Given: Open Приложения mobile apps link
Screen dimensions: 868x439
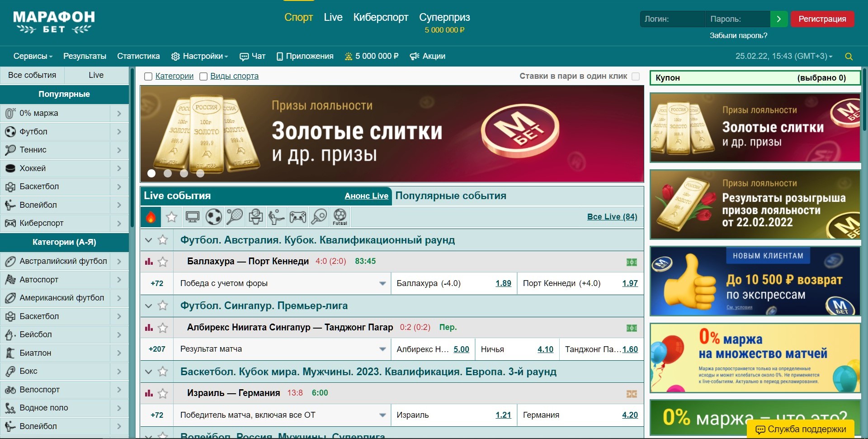Looking at the screenshot, I should 305,56.
